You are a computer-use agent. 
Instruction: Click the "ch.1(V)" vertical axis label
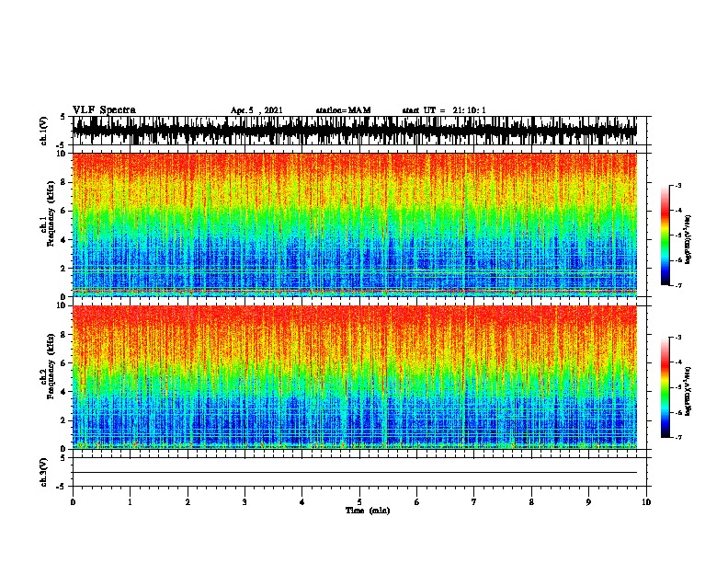44,131
